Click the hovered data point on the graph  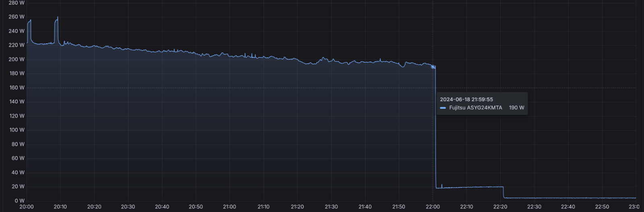(433, 67)
